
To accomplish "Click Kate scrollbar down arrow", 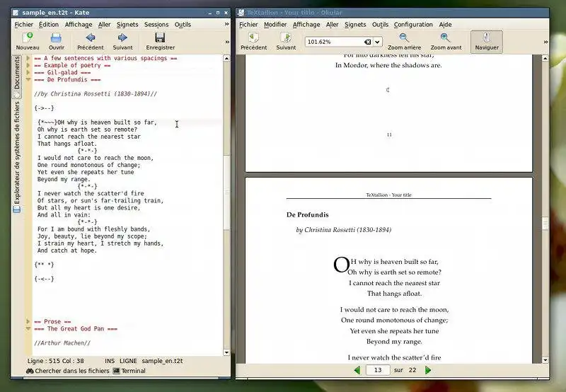I will pyautogui.click(x=226, y=352).
